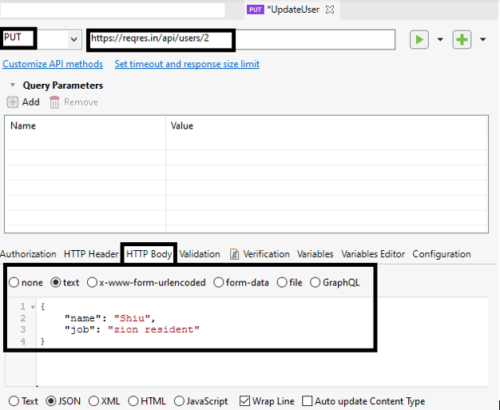Click the green plus add-to-test-case icon
This screenshot has height=410, width=500.
(462, 40)
